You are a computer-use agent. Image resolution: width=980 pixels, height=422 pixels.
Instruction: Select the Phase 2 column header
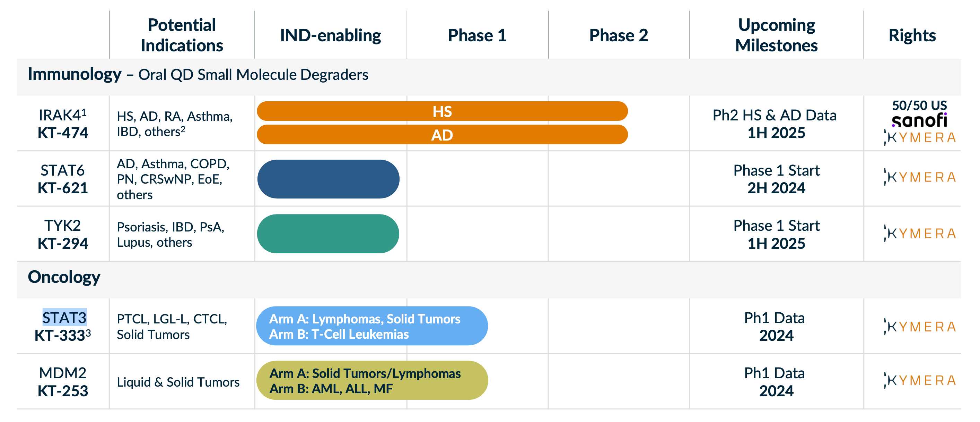point(618,35)
